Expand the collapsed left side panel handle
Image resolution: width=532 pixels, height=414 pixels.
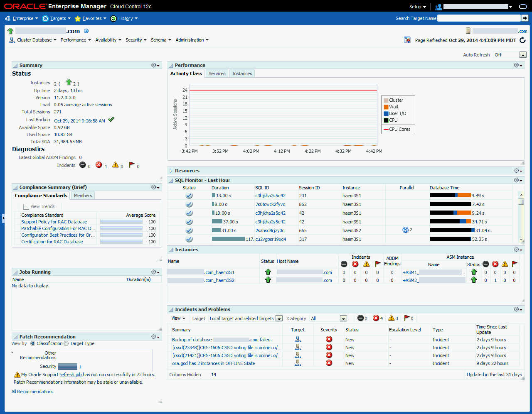click(3, 218)
